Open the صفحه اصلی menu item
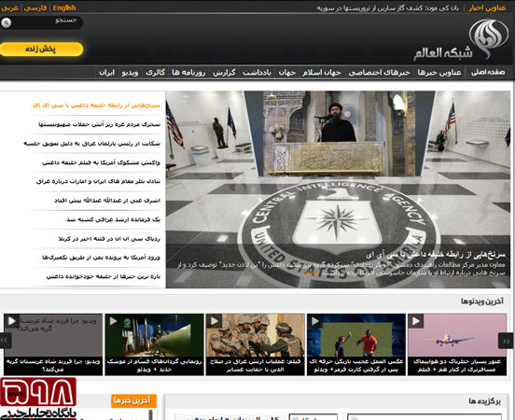Screen dimensions: 515x420 click(x=488, y=72)
